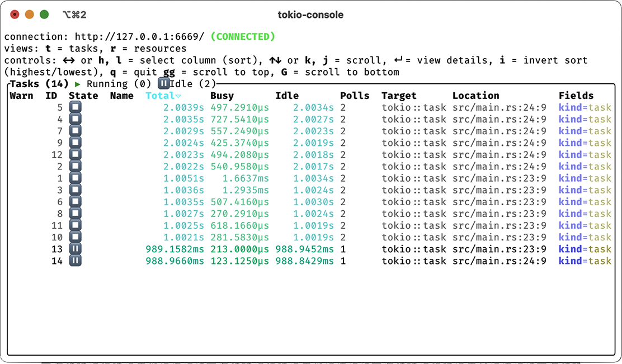Click the stopped state icon for task 1
Viewport: 622px width, 364px height.
tap(76, 178)
